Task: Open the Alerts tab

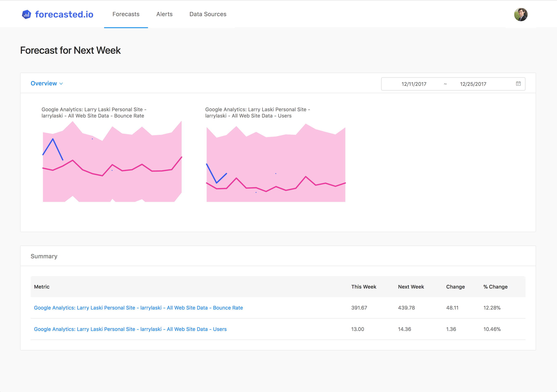Action: (x=164, y=14)
